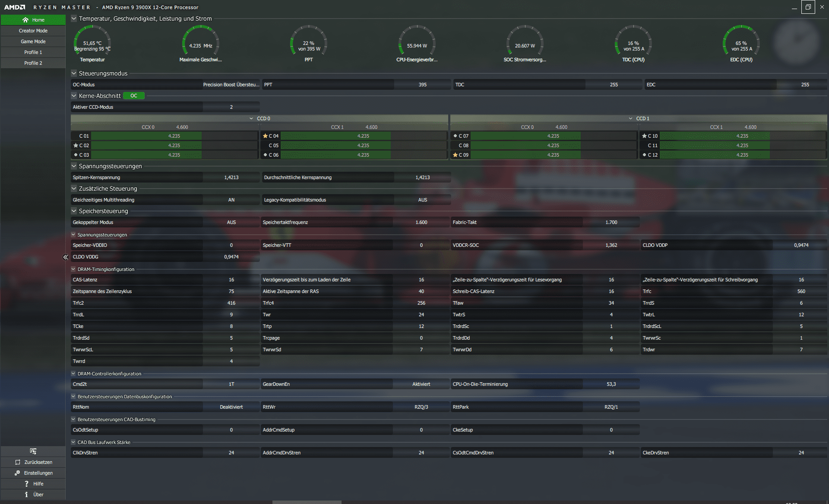Open OC-Modus Precision Boost dropdown
Image resolution: width=829 pixels, height=504 pixels.
coord(231,85)
